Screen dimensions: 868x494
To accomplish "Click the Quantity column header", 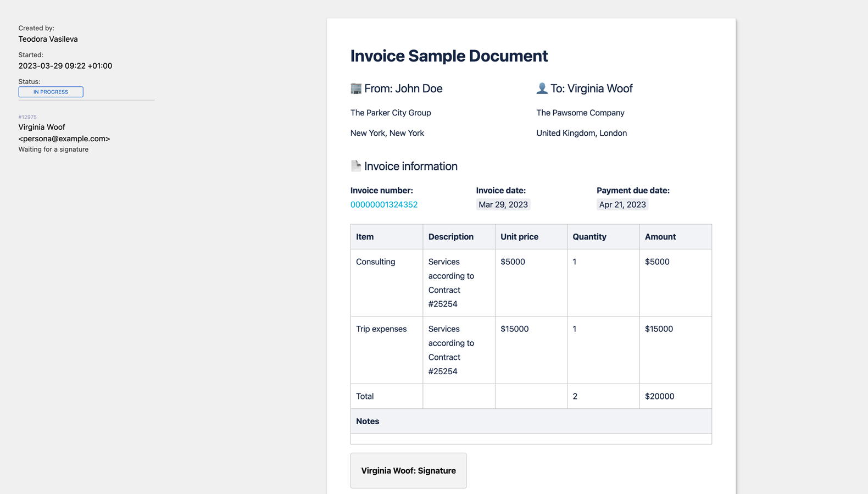I will click(x=589, y=237).
